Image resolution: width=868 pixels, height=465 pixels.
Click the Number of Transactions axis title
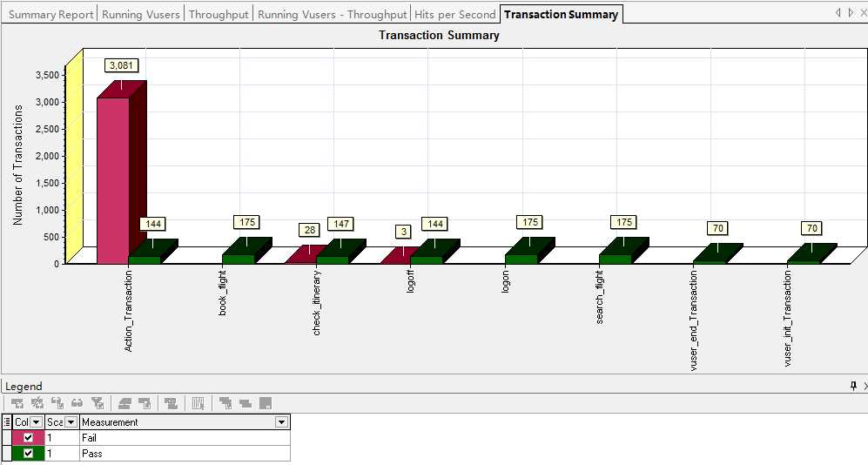(17, 165)
